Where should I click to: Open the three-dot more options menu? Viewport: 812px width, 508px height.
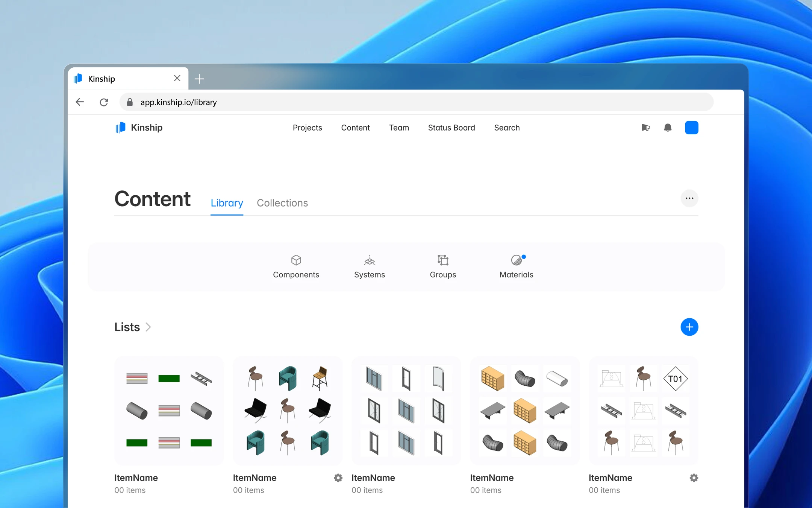coord(689,198)
